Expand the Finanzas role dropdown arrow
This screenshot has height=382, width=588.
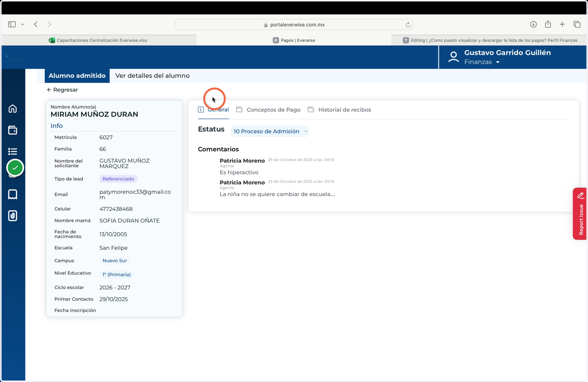498,62
